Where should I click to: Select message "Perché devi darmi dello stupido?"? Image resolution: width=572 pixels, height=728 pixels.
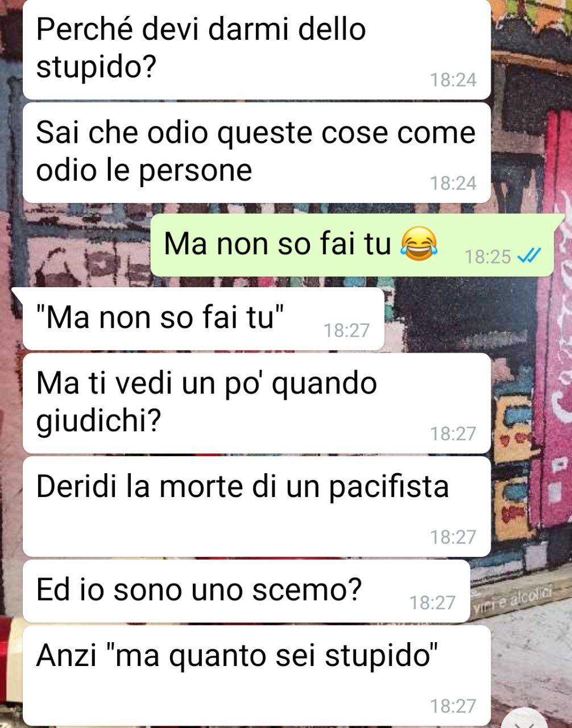[x=256, y=49]
